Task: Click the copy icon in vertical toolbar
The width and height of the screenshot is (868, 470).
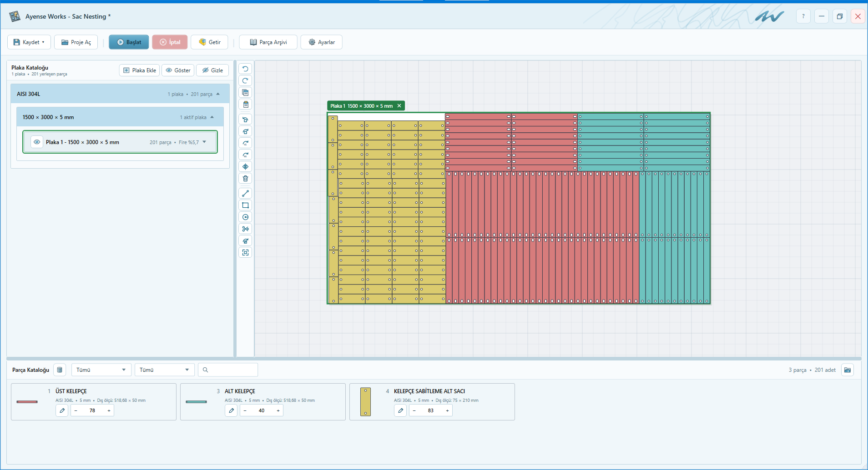Action: tap(245, 93)
